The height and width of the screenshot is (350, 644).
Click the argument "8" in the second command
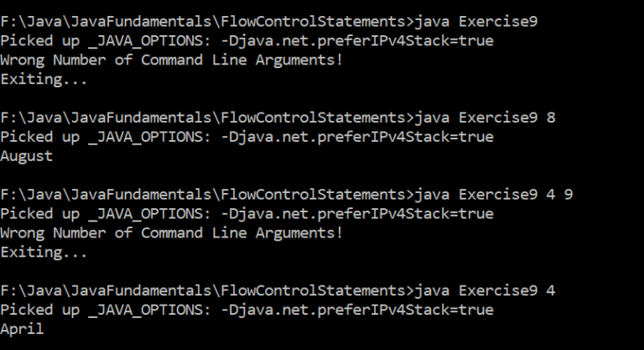click(x=550, y=118)
